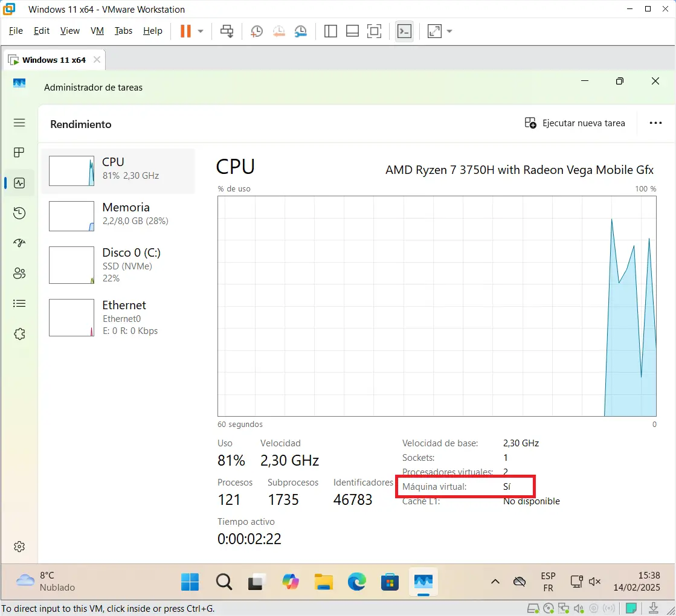676x616 pixels.
Task: Revert to the previous snapshot
Action: click(x=279, y=31)
